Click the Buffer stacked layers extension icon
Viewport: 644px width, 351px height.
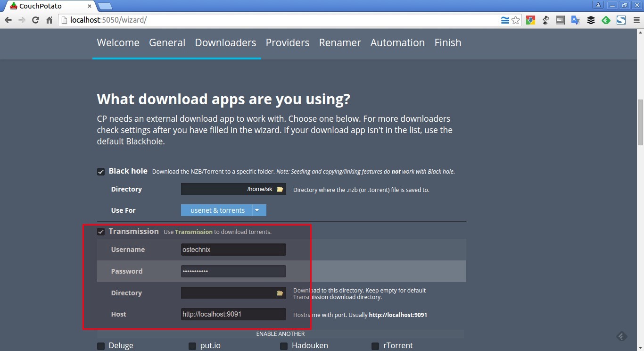[x=591, y=20]
